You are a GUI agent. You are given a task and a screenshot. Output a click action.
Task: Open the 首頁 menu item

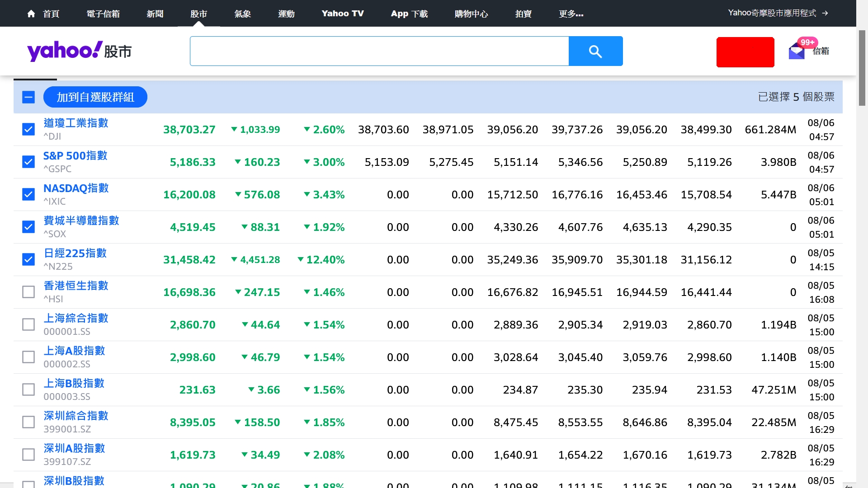coord(51,14)
